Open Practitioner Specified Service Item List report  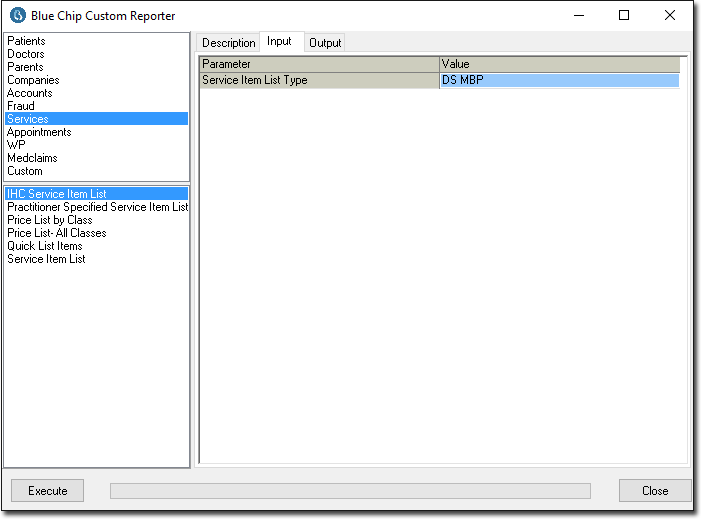click(97, 207)
